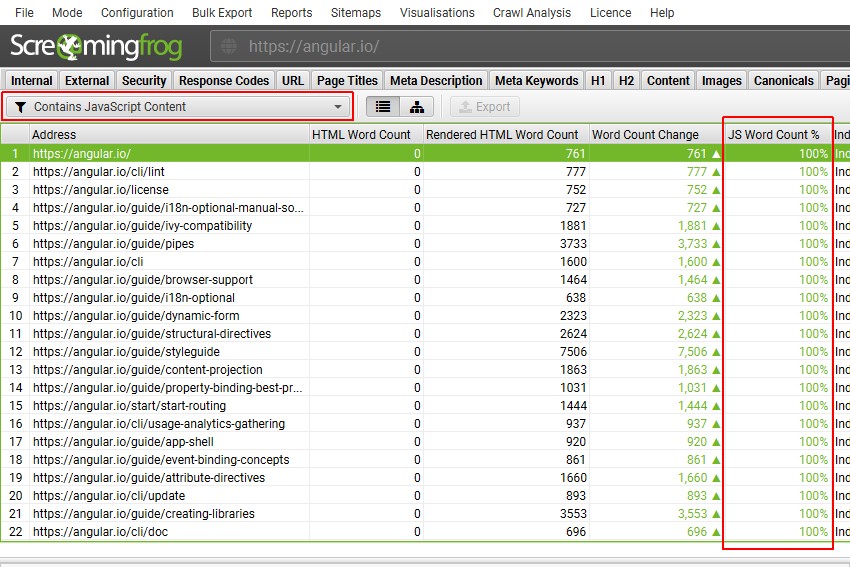Select the Canonicals tab

coord(783,81)
